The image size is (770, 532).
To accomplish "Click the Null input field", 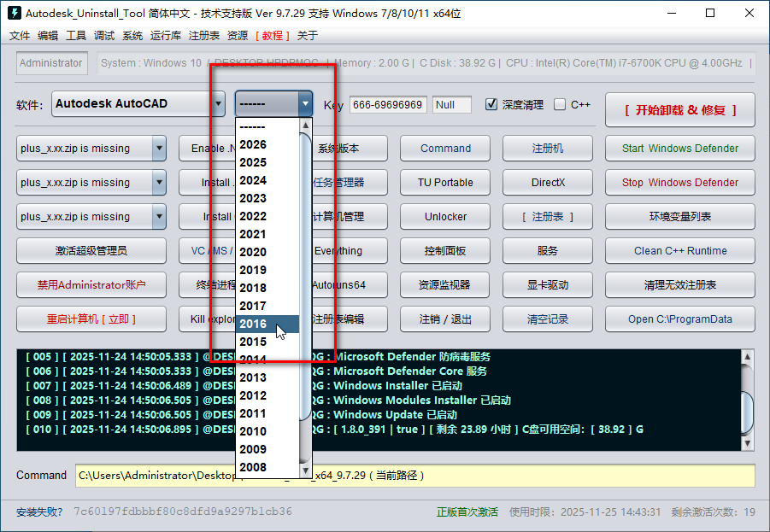I will (x=452, y=104).
